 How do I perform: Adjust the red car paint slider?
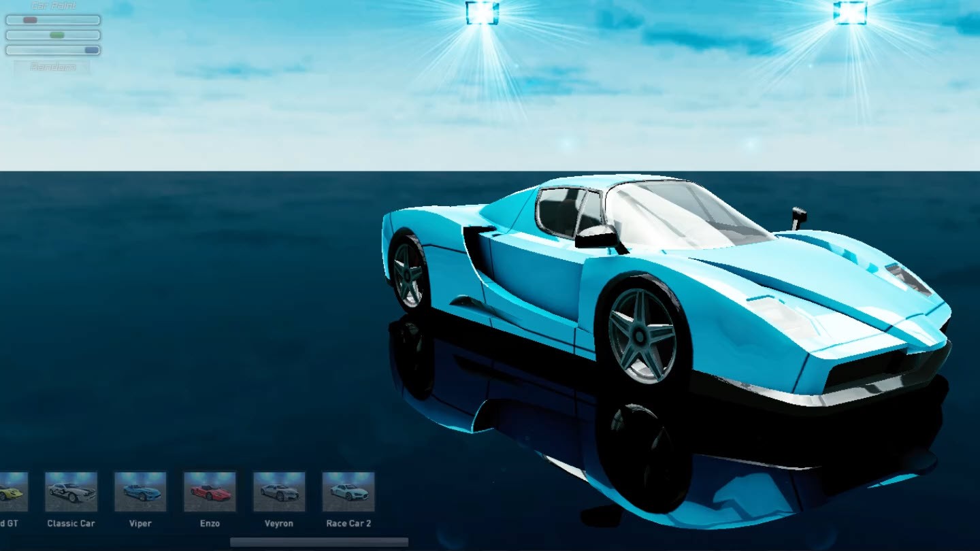53,20
